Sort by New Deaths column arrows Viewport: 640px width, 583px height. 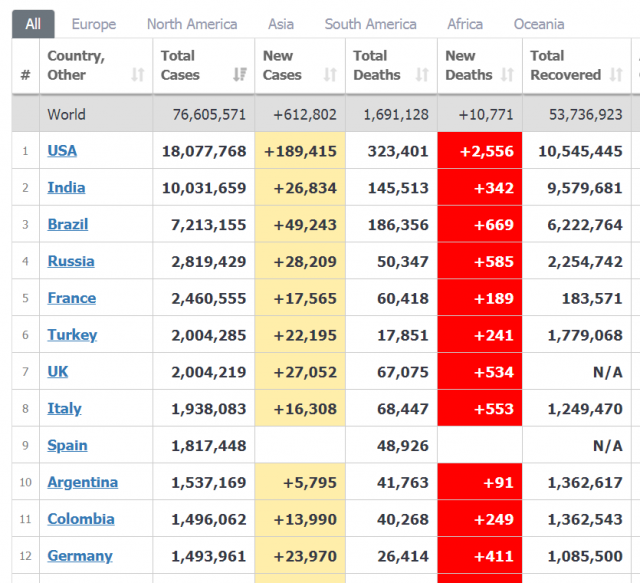tap(507, 75)
